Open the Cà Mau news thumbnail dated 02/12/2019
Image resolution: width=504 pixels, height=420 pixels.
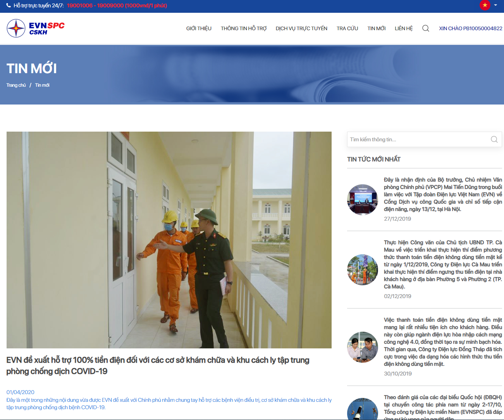tap(362, 269)
